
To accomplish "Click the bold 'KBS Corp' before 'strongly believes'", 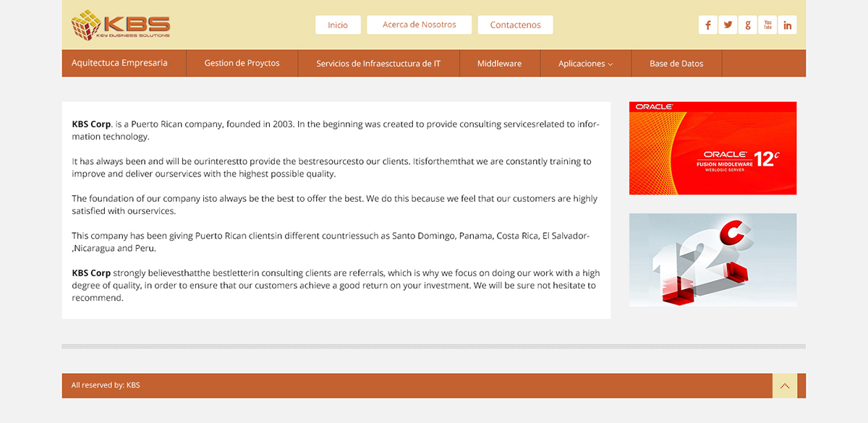I will 91,273.
